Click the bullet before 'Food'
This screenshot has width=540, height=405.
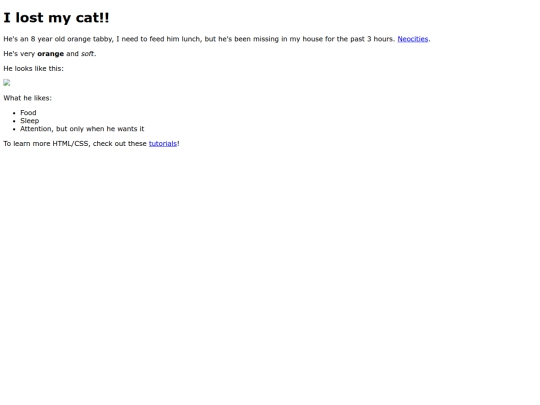click(x=14, y=113)
